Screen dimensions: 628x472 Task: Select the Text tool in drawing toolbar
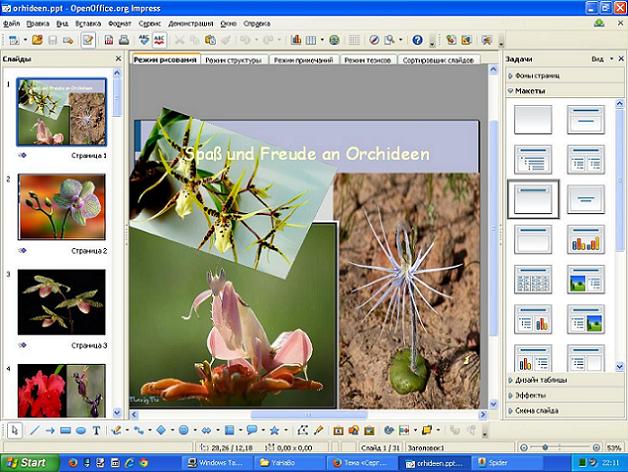click(x=96, y=431)
